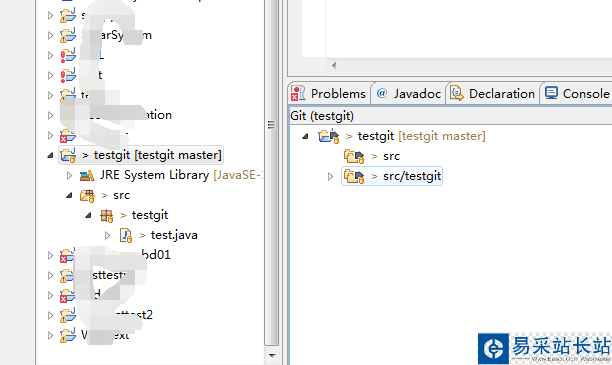Switch to the Javadoc tab

(x=408, y=94)
